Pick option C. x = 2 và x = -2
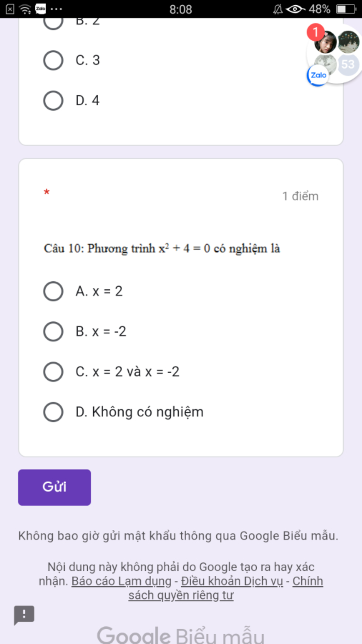The image size is (362, 644). [x=111, y=372]
